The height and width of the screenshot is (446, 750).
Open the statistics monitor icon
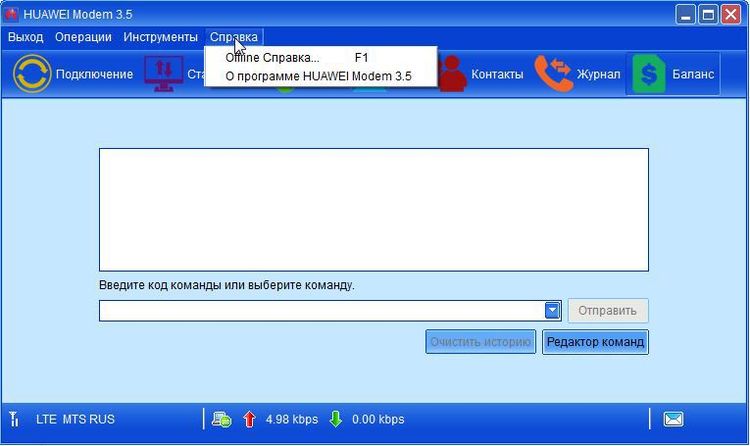164,74
